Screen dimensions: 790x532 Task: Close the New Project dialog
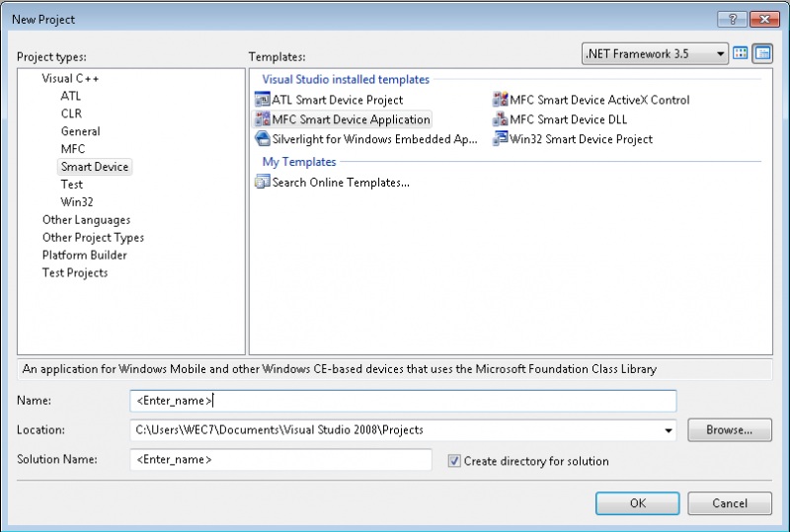click(764, 19)
